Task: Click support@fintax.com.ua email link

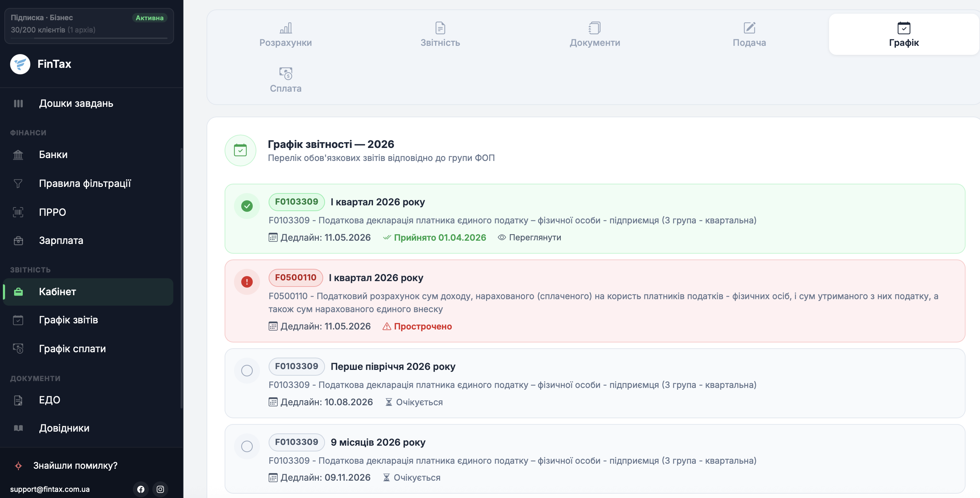Action: click(50, 489)
